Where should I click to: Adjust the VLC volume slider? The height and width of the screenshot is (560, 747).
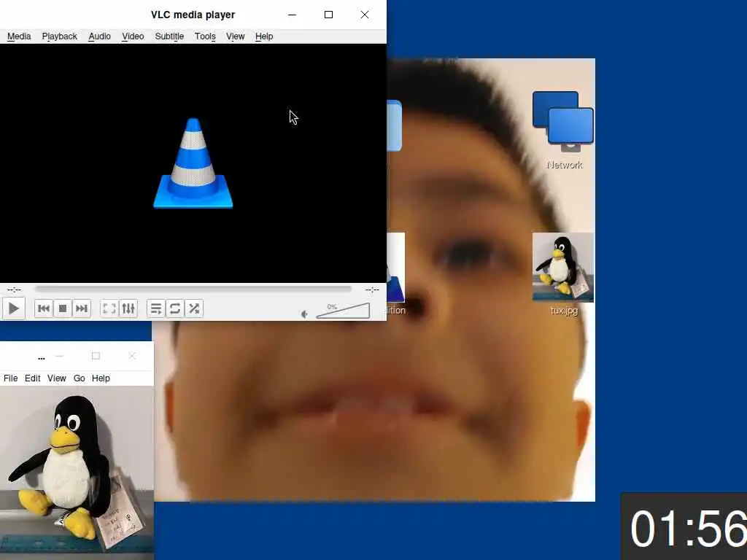tap(343, 311)
